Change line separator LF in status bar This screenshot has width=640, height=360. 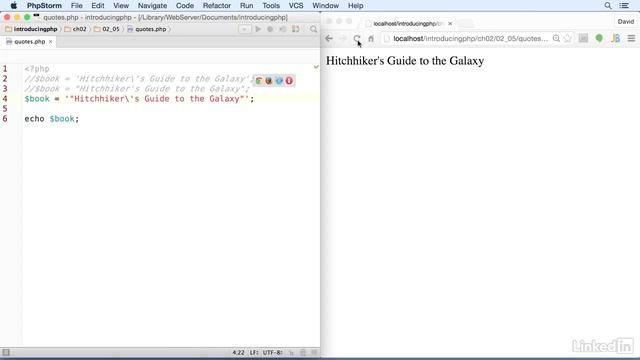coord(254,352)
